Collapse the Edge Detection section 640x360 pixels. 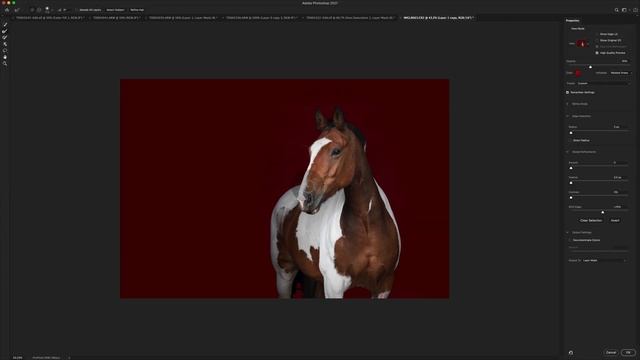(x=567, y=116)
